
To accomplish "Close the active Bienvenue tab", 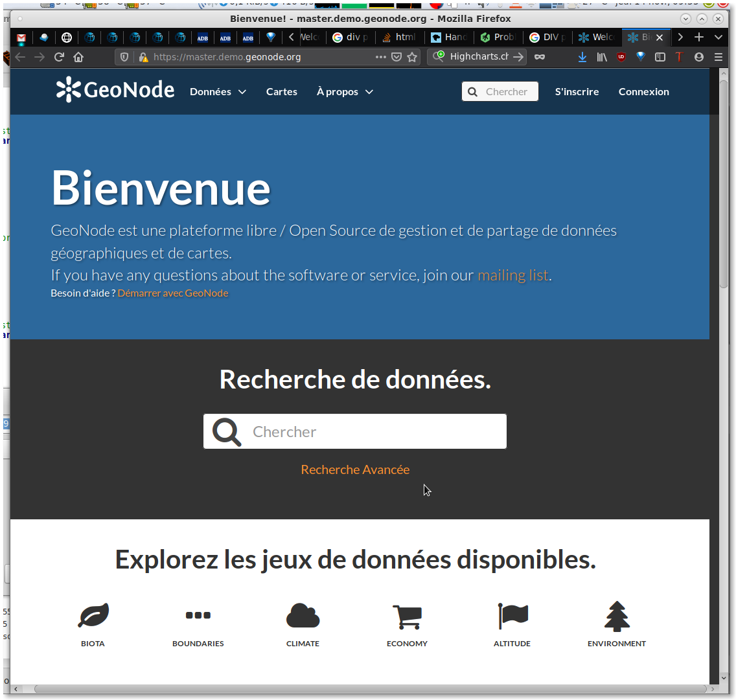I will [x=660, y=38].
